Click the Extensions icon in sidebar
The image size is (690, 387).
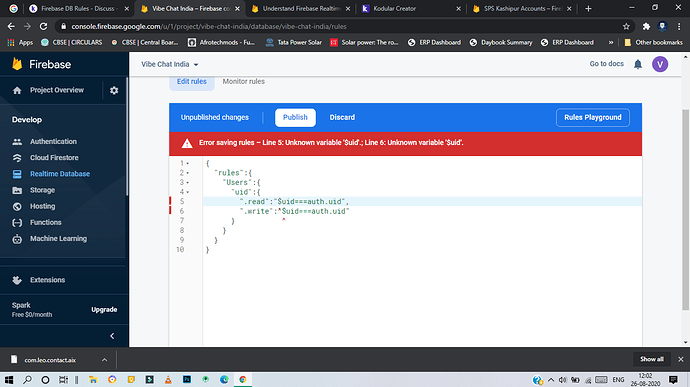17,280
